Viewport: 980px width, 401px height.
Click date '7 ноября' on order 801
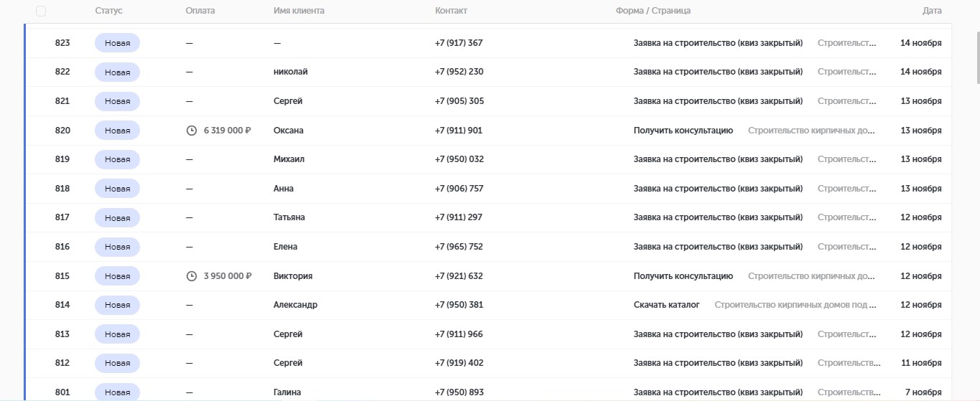pos(923,392)
